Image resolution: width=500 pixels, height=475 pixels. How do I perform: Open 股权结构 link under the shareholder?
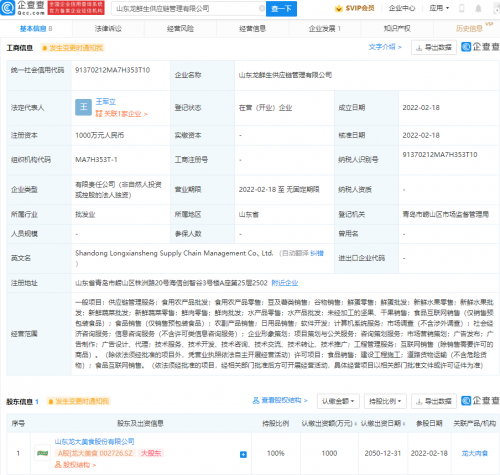[x=75, y=465]
